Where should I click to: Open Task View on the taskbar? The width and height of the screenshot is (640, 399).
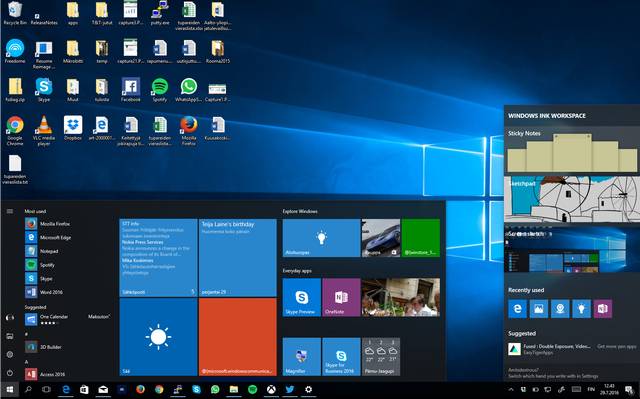[x=47, y=390]
